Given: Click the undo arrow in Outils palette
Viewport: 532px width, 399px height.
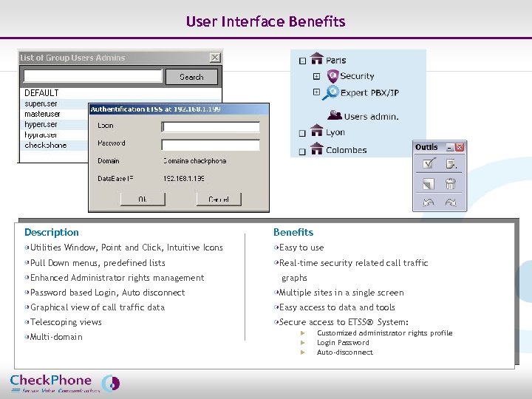Looking at the screenshot, I should (429, 202).
